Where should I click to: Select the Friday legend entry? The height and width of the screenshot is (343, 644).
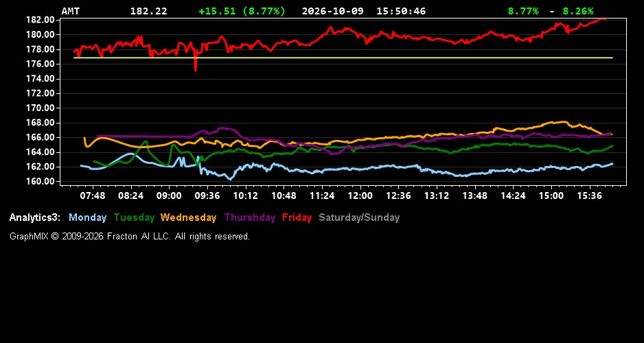[297, 218]
